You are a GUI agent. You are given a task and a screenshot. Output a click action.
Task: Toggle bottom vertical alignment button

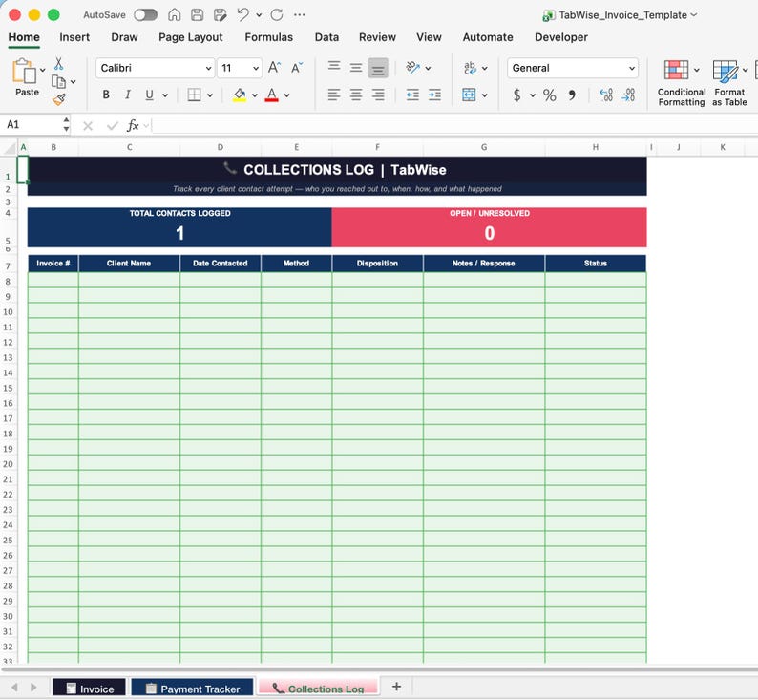[x=378, y=68]
